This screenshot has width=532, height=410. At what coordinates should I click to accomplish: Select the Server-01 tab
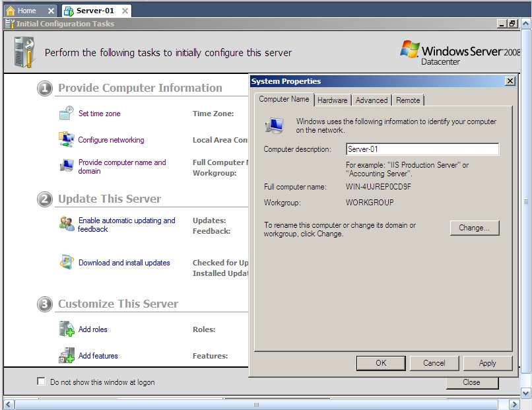pos(95,11)
